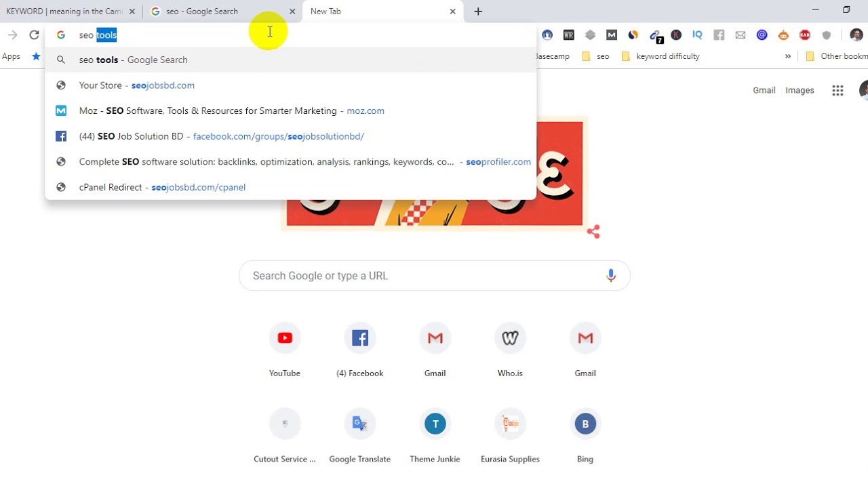
Task: Click the gray shield extension icon
Action: pos(826,35)
